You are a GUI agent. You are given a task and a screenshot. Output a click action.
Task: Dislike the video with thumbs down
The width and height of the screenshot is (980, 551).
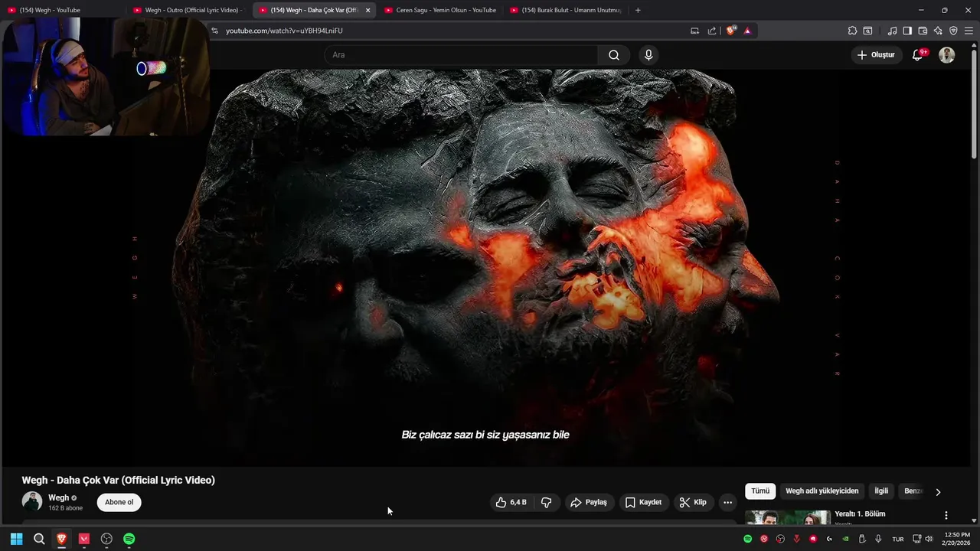547,502
